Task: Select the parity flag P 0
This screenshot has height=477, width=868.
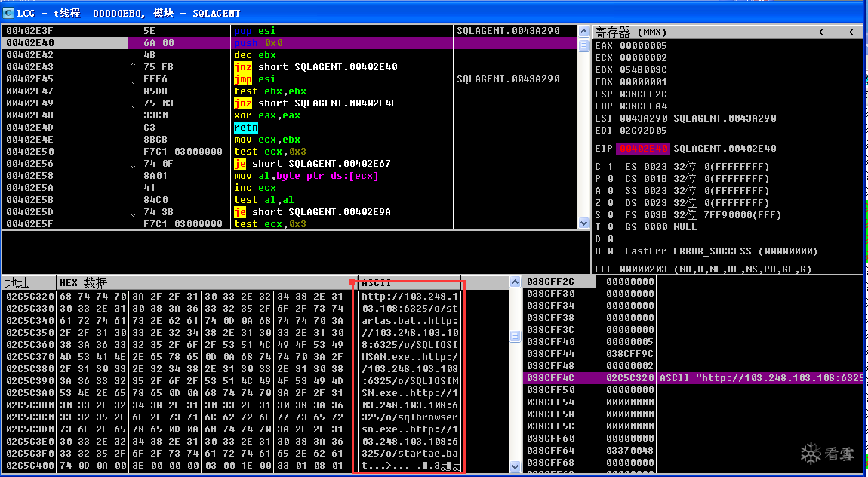Action: click(x=604, y=179)
